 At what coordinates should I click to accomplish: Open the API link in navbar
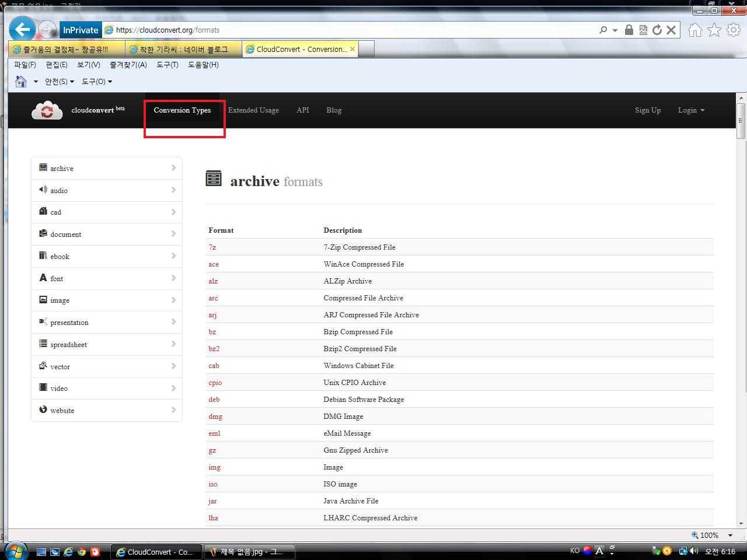[303, 110]
